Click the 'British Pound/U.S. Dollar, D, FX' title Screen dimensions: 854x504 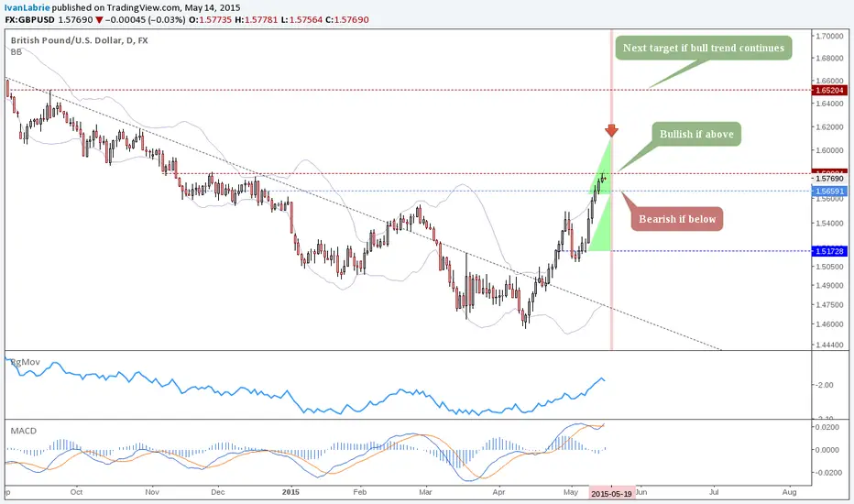(79, 40)
